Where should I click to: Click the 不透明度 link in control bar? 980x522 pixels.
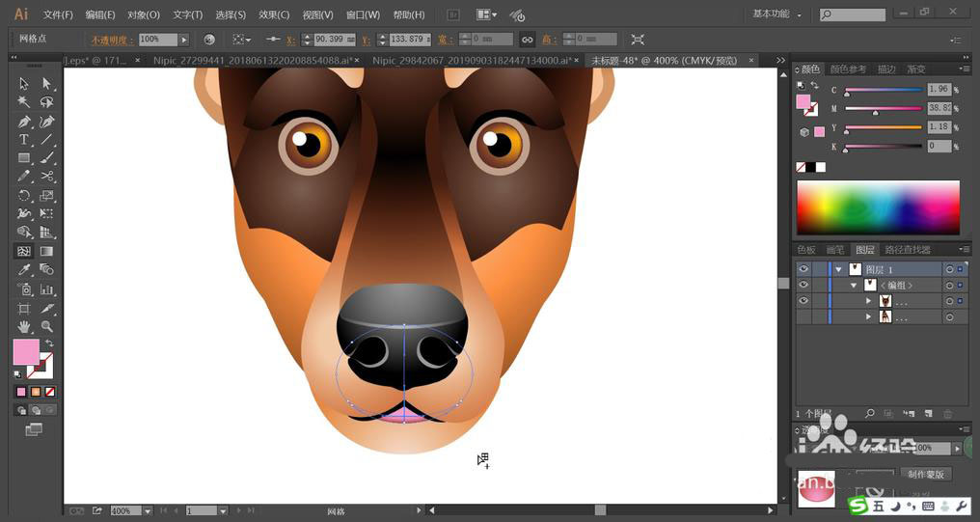(112, 40)
